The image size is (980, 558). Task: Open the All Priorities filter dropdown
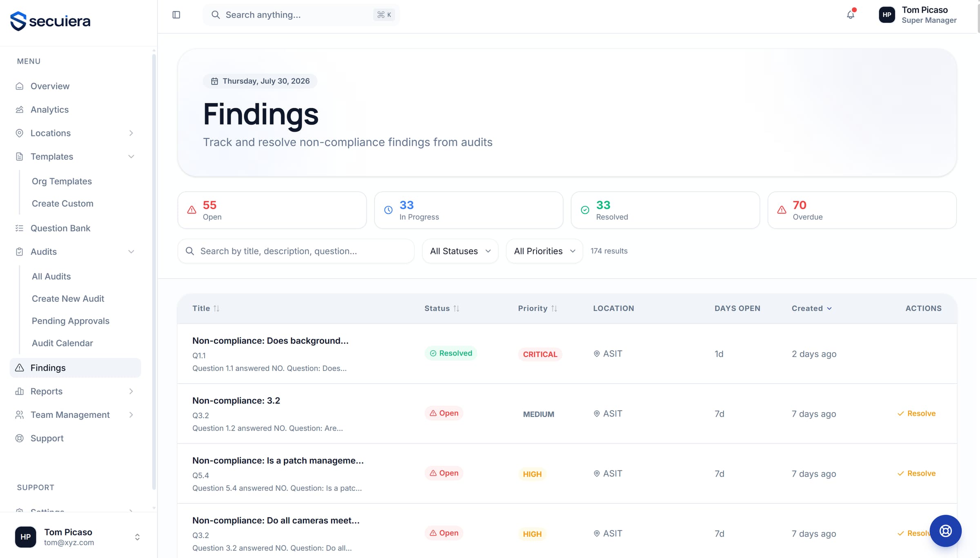tap(544, 251)
